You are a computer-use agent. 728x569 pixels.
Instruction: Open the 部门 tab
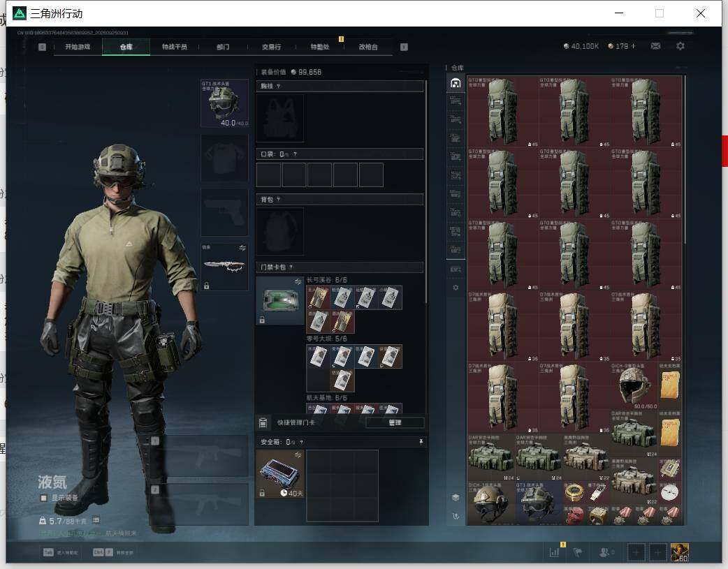[223, 47]
